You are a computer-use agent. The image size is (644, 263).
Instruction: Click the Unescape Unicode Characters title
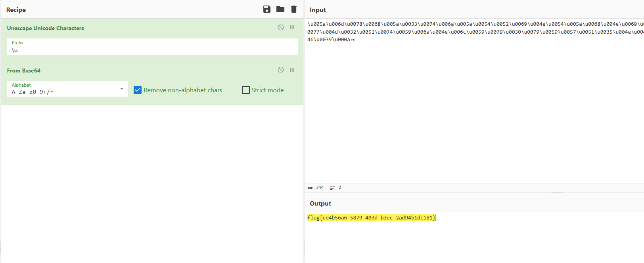[x=46, y=28]
